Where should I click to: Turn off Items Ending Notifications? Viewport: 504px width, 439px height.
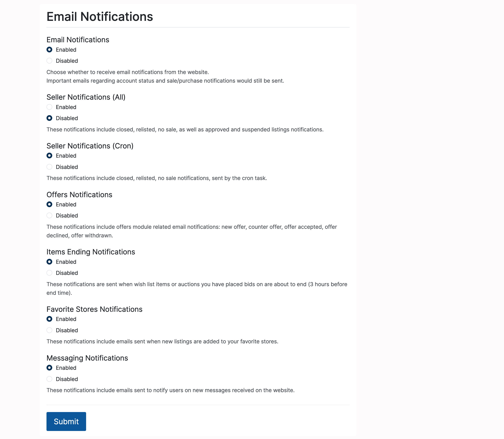[50, 273]
